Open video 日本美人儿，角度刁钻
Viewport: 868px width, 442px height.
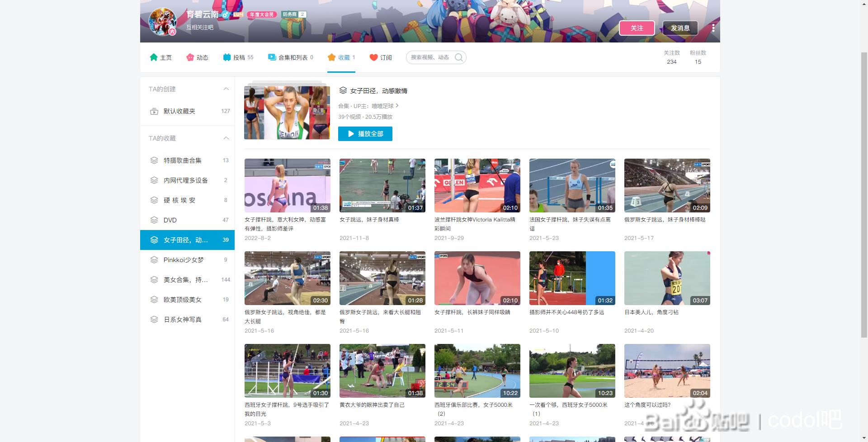[x=667, y=278]
